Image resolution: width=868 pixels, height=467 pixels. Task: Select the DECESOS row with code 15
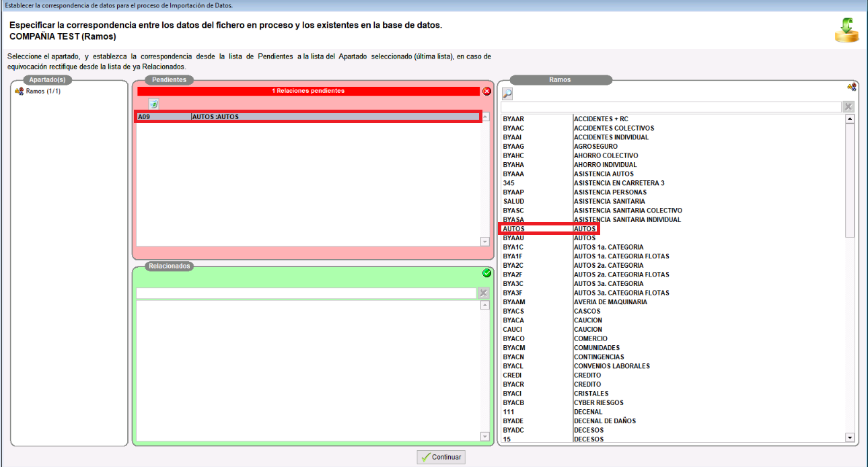point(673,439)
